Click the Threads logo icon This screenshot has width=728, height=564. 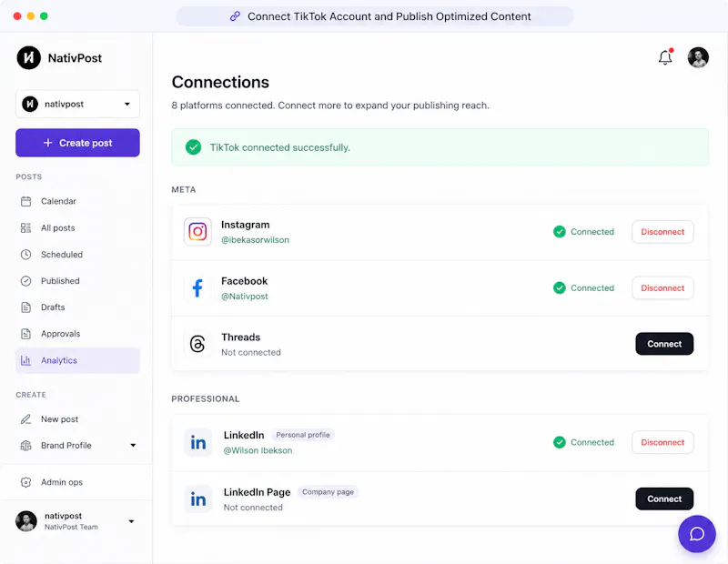point(197,344)
